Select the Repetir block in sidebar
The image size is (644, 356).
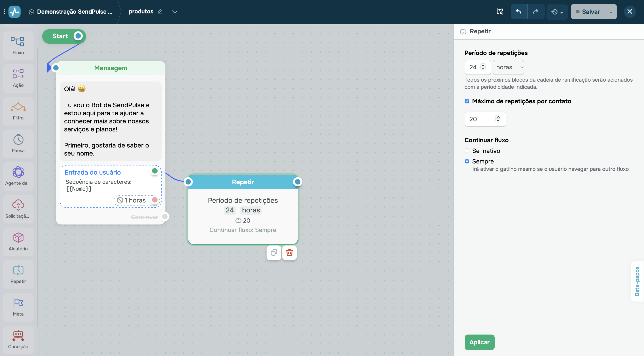(x=18, y=275)
